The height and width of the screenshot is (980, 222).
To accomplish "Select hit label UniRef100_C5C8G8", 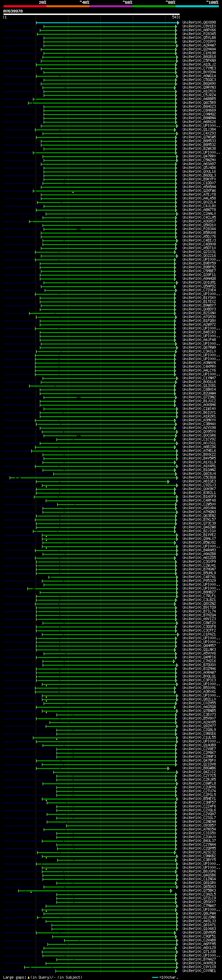I will click(x=199, y=478).
